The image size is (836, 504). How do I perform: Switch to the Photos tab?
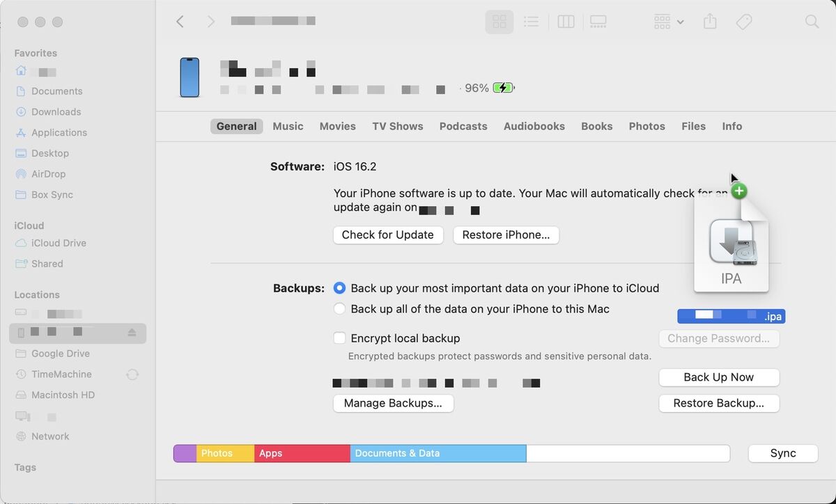(x=647, y=126)
